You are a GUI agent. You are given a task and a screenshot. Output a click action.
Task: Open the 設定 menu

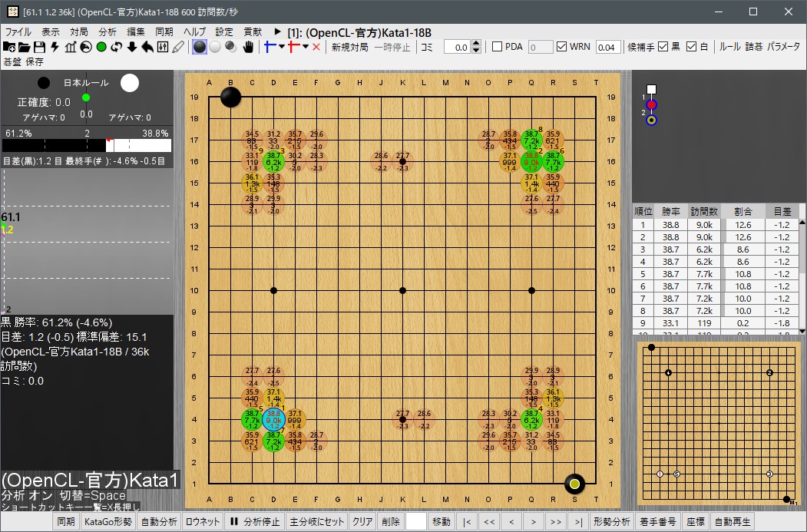coord(224,32)
